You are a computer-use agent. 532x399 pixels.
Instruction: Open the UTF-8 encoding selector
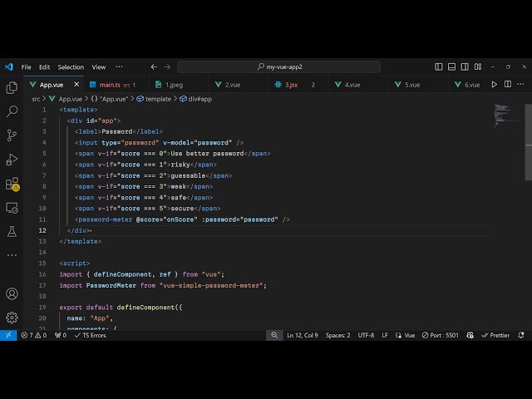pyautogui.click(x=366, y=335)
